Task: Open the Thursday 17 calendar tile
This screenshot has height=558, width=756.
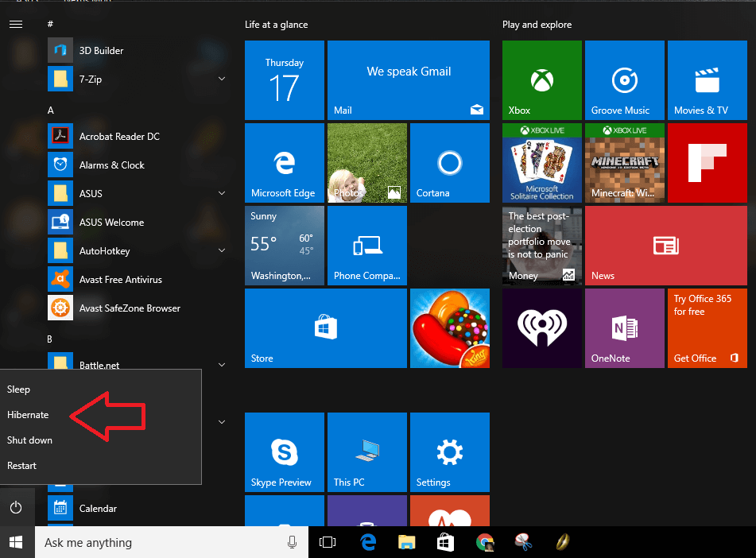Action: (285, 80)
